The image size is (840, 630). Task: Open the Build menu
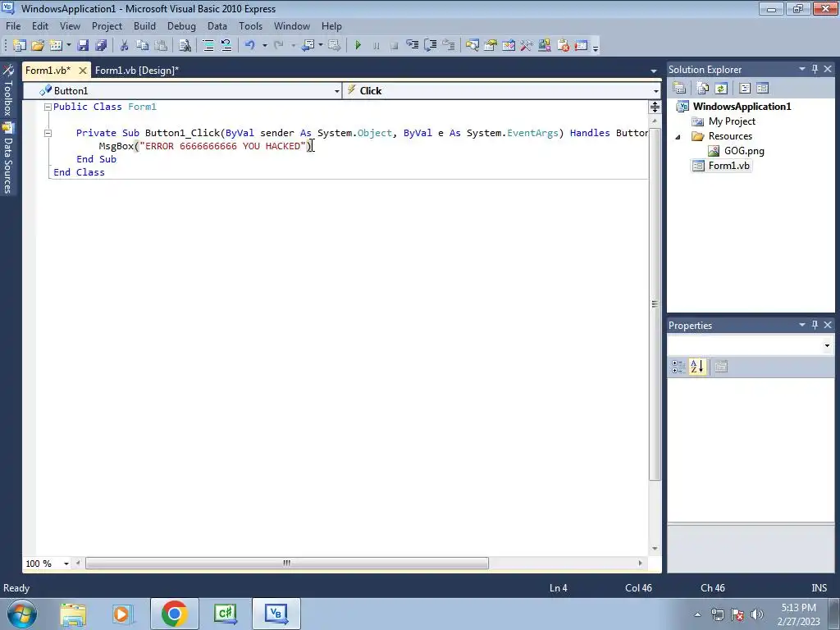pos(144,26)
